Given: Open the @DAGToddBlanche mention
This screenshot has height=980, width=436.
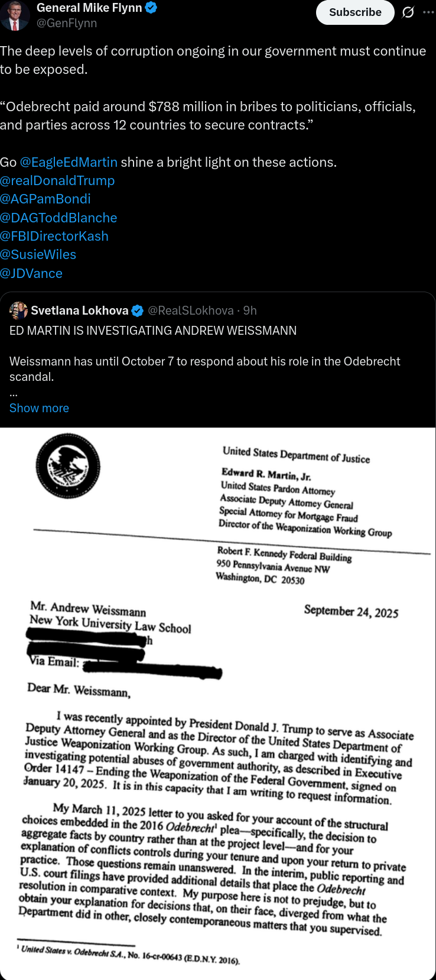Looking at the screenshot, I should pyautogui.click(x=58, y=218).
